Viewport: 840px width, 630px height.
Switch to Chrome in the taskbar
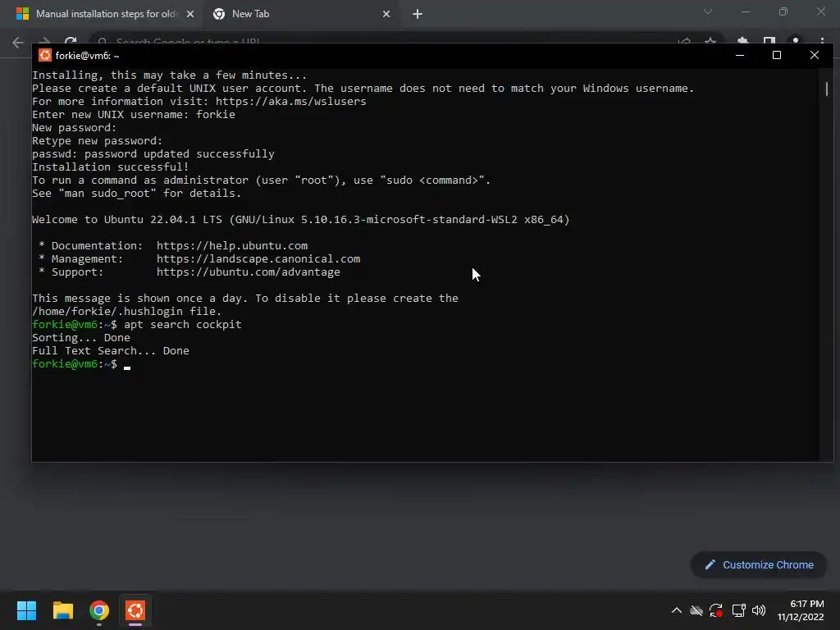click(99, 610)
